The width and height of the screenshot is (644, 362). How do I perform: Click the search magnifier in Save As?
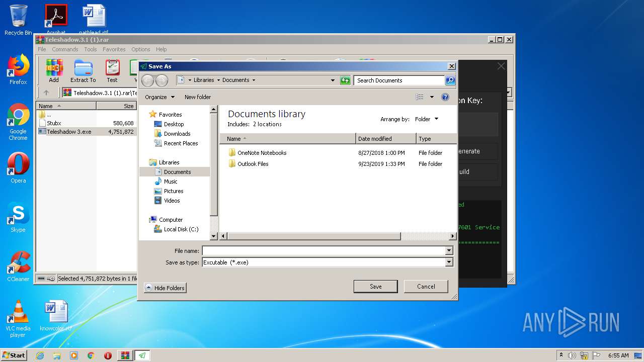point(450,80)
